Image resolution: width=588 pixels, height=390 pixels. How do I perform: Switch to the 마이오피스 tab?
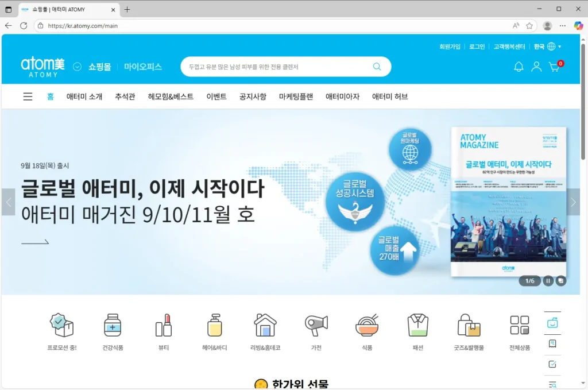(143, 67)
